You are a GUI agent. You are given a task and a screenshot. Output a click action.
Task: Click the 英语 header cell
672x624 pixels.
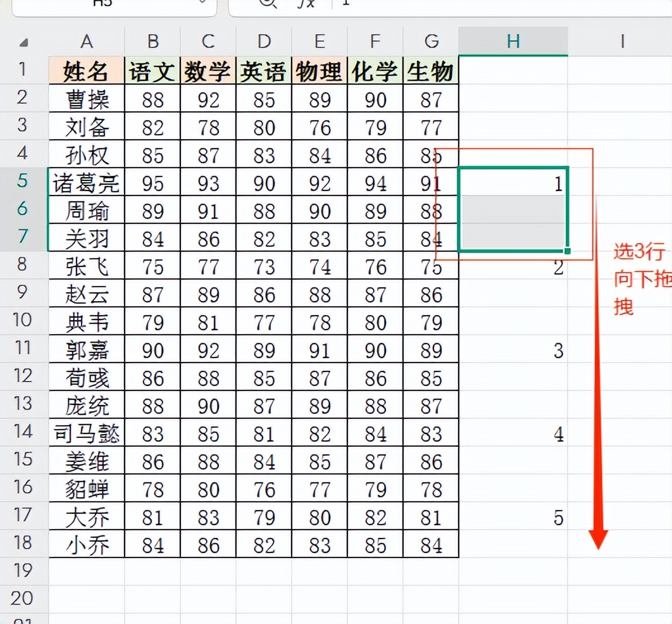point(264,70)
